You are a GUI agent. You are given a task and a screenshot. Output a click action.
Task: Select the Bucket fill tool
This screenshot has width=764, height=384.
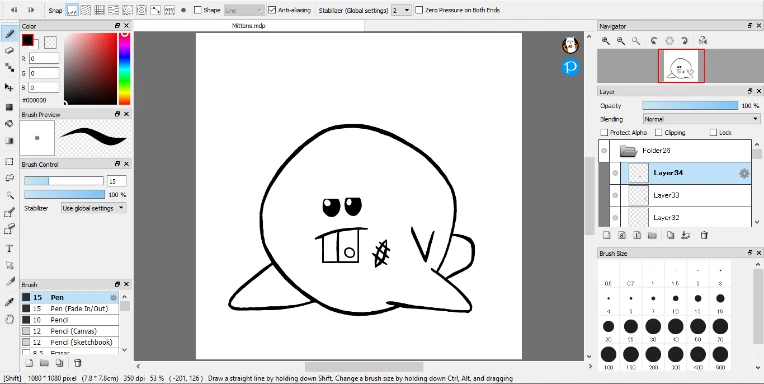[9, 124]
